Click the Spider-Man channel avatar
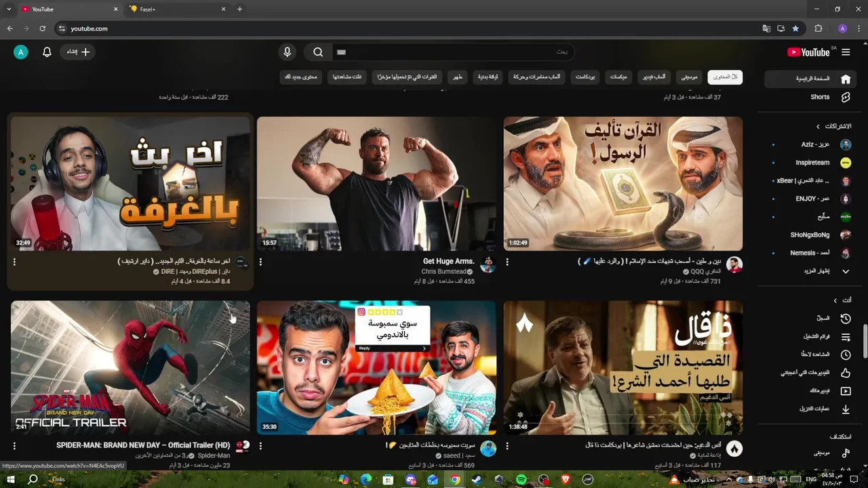The image size is (868, 488). point(242,446)
